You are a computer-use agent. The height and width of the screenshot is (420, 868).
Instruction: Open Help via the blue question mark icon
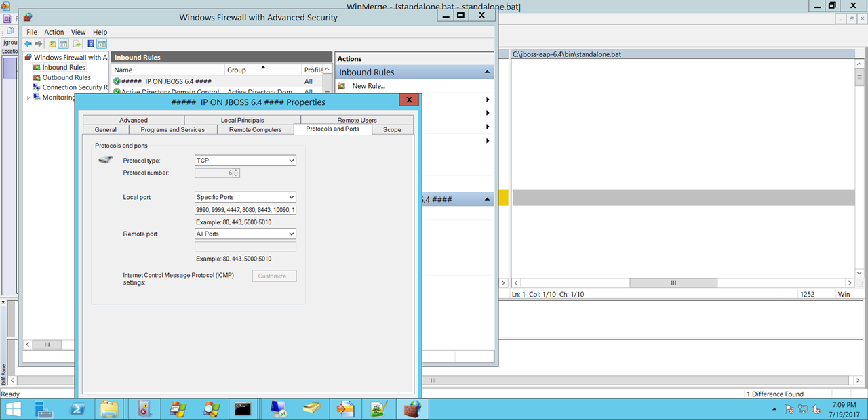(91, 44)
